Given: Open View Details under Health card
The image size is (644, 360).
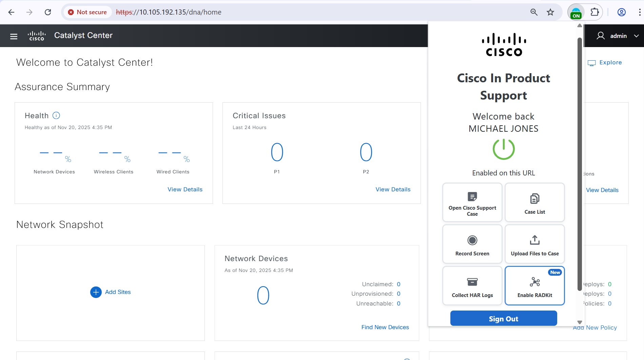Looking at the screenshot, I should click(185, 190).
